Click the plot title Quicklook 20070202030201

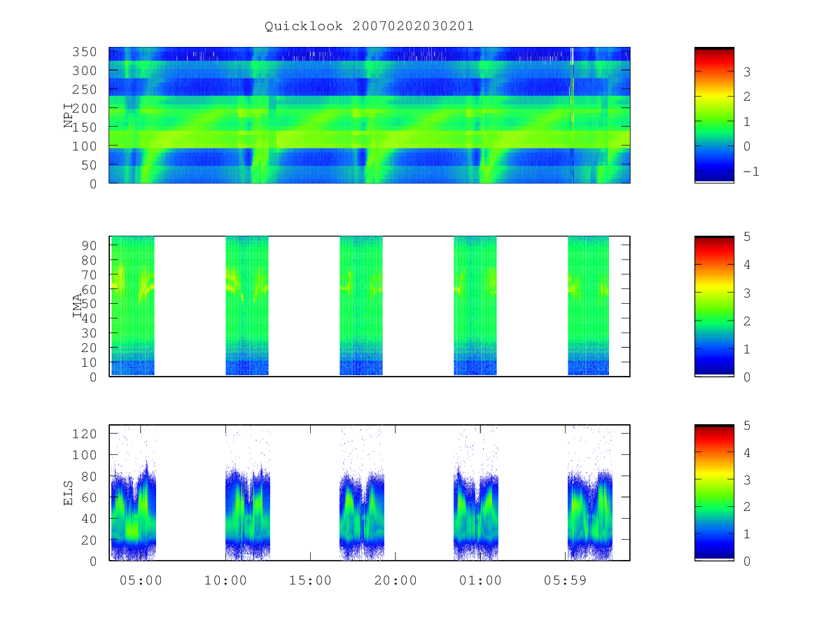[x=369, y=26]
